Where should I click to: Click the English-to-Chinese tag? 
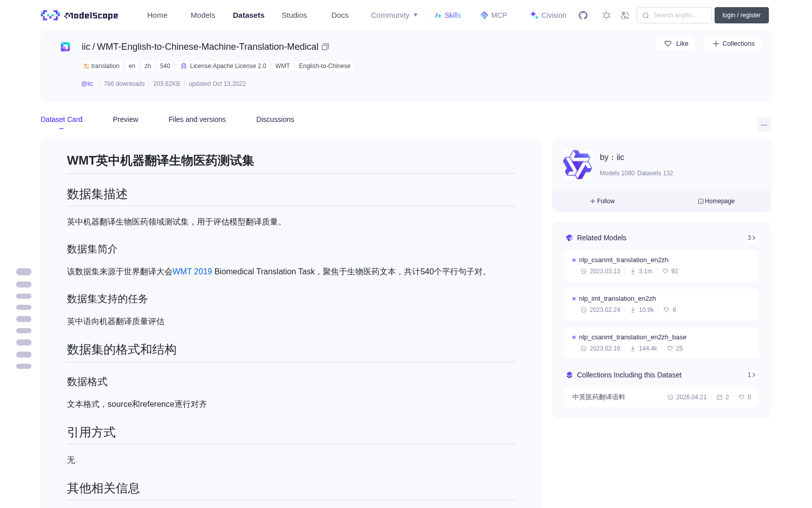(325, 66)
